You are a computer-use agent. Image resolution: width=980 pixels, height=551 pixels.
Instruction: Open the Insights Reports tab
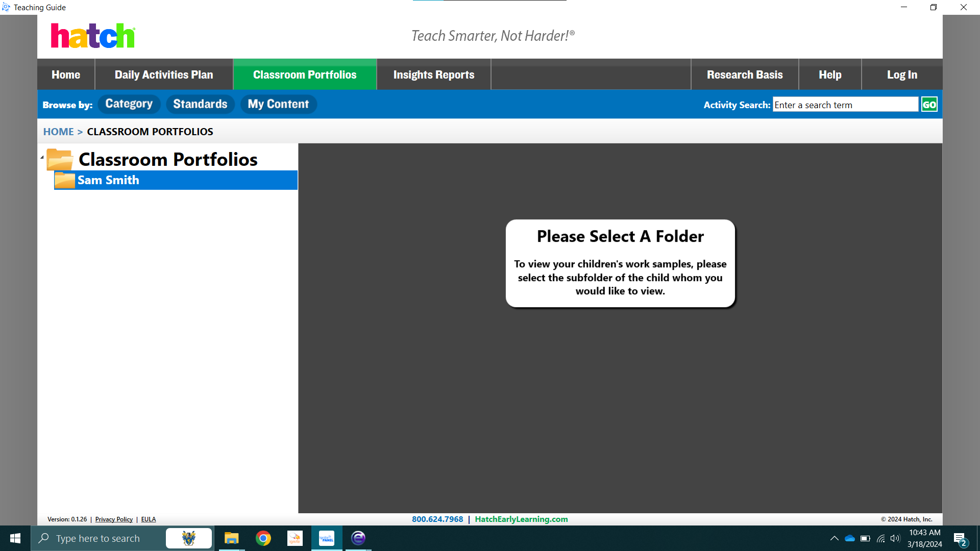click(x=434, y=74)
